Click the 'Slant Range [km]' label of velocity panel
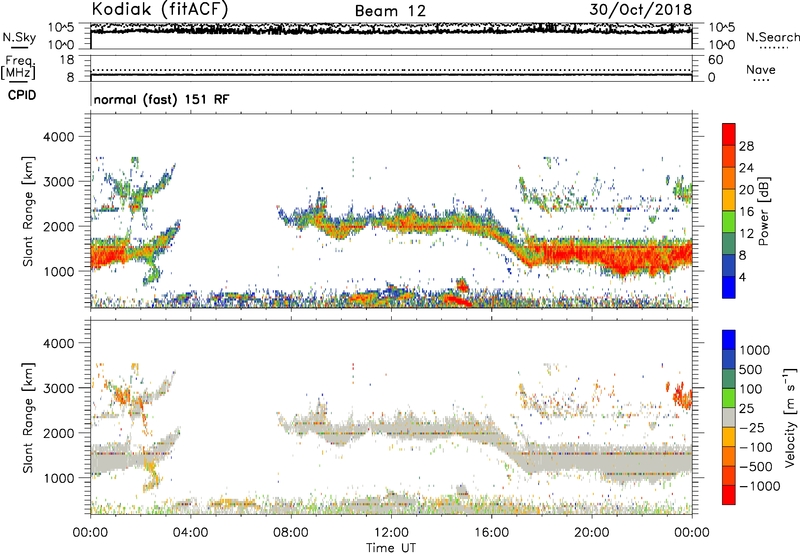 [x=28, y=418]
